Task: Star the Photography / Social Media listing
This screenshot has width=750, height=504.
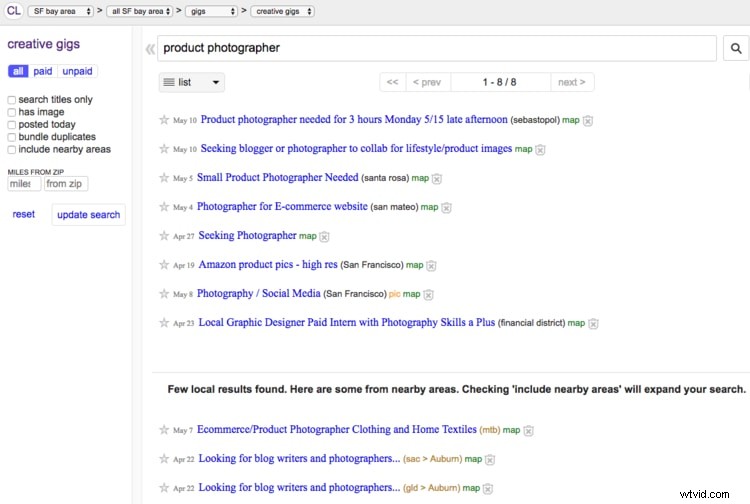Action: 164,294
